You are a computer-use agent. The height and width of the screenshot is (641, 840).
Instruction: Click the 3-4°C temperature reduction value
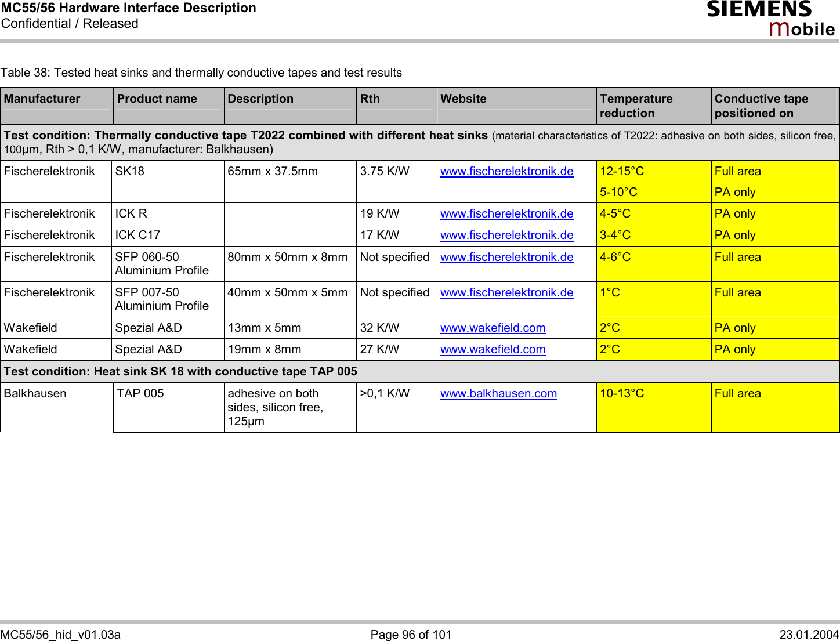(615, 235)
